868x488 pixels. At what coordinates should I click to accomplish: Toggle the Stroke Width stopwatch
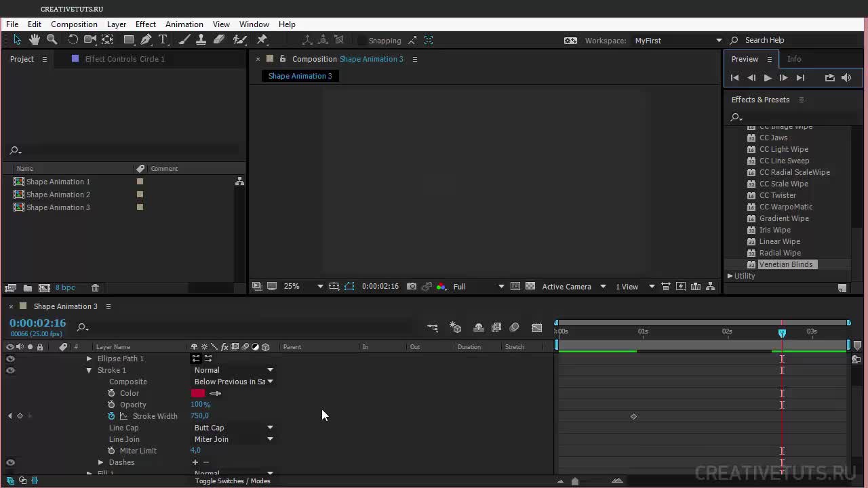(112, 416)
